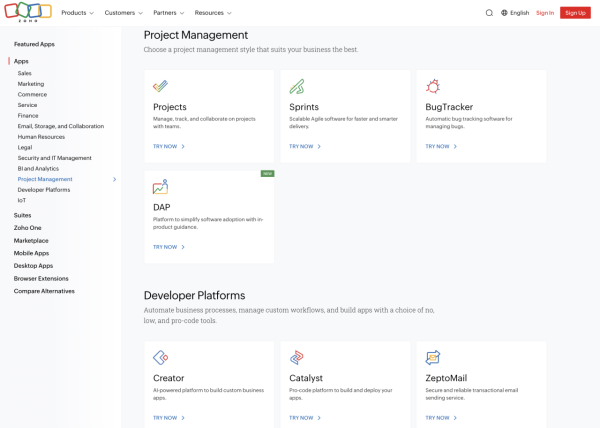Image resolution: width=600 pixels, height=428 pixels.
Task: Click TRY NOW under DAP
Action: [x=165, y=247]
